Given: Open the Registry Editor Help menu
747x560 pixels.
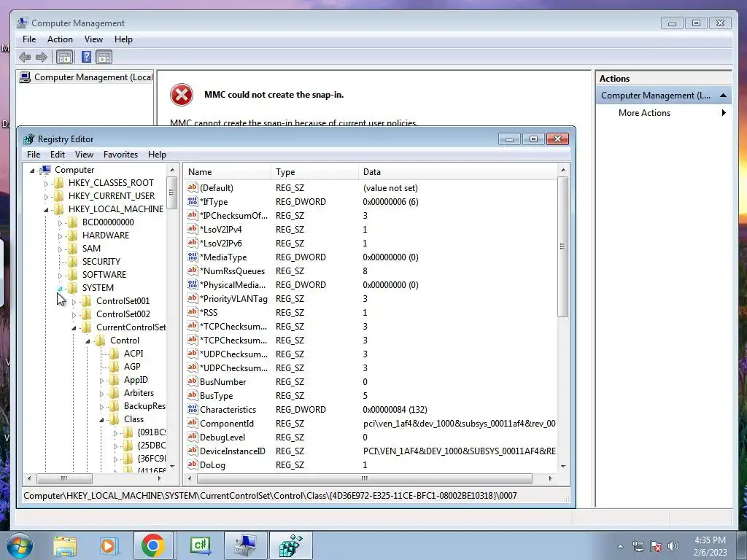Looking at the screenshot, I should [x=157, y=155].
